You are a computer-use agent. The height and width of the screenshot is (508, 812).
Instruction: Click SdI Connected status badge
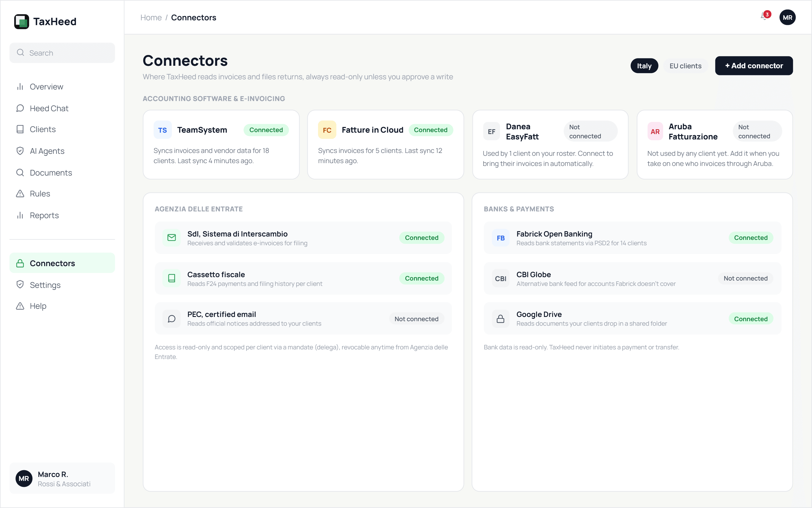pyautogui.click(x=422, y=238)
